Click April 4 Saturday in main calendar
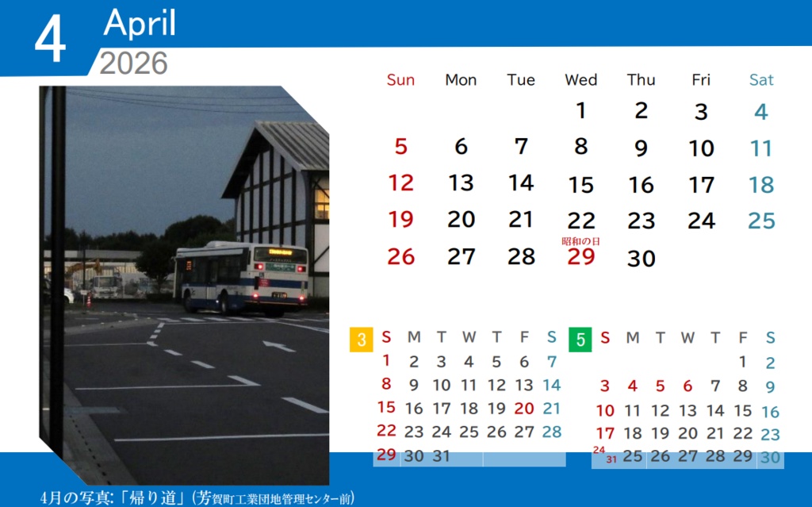 coord(760,111)
